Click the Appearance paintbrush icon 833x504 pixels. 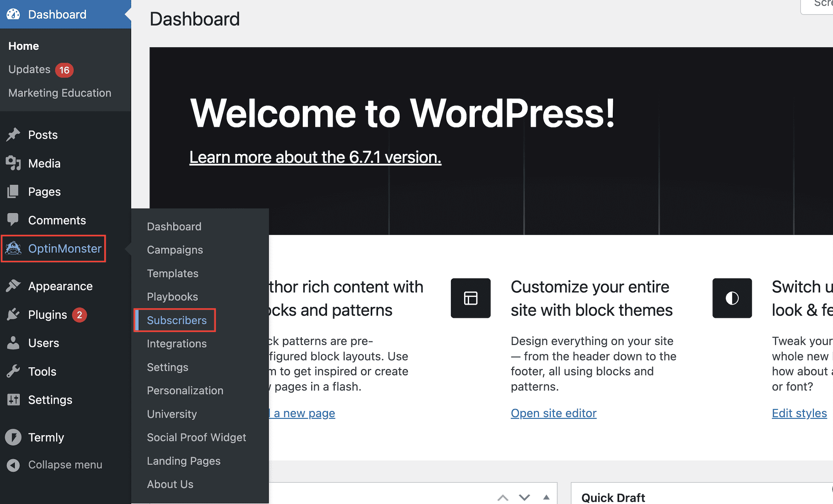13,286
